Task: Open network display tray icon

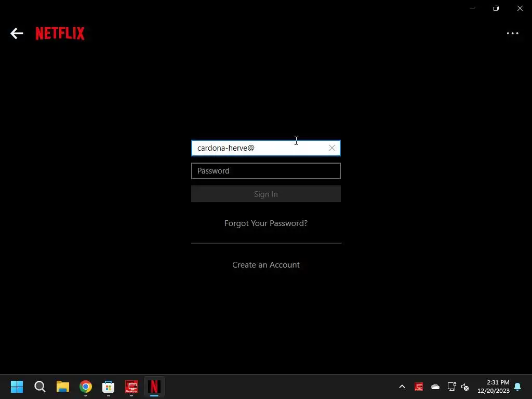Action: pos(451,387)
